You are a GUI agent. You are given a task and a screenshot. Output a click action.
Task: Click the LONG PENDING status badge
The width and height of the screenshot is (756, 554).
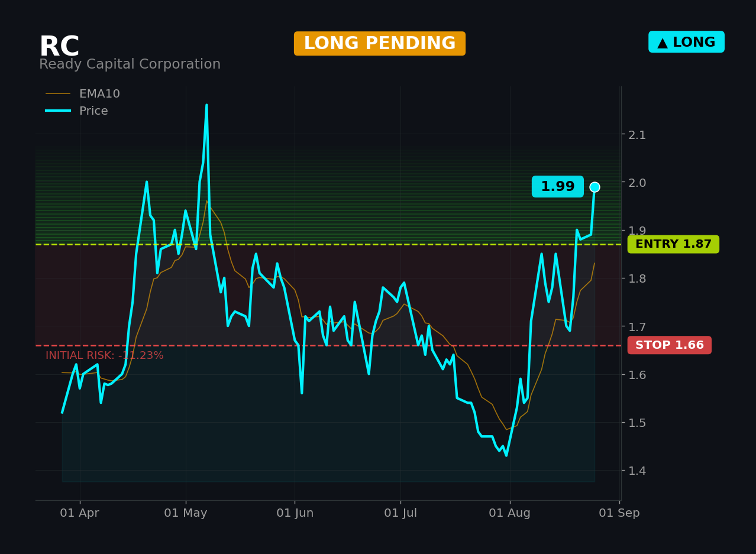[x=380, y=44]
